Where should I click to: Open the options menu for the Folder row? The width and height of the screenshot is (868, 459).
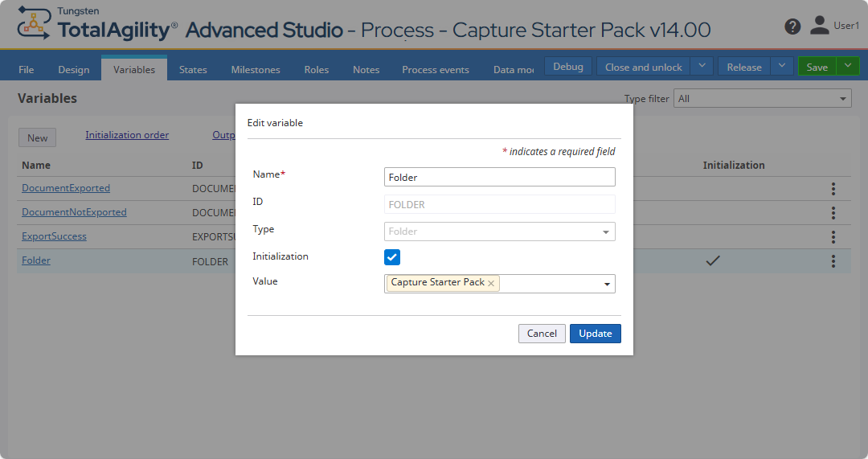(833, 260)
